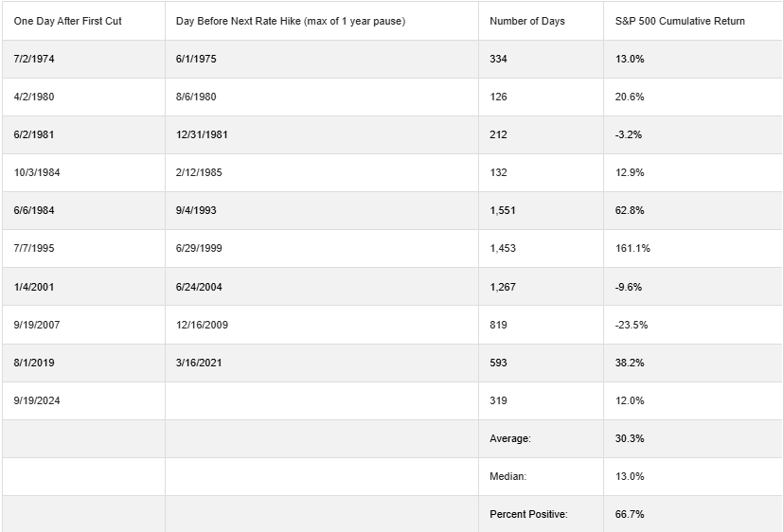
Task: Select the 9/19/2024 date cell
Action: (x=83, y=400)
